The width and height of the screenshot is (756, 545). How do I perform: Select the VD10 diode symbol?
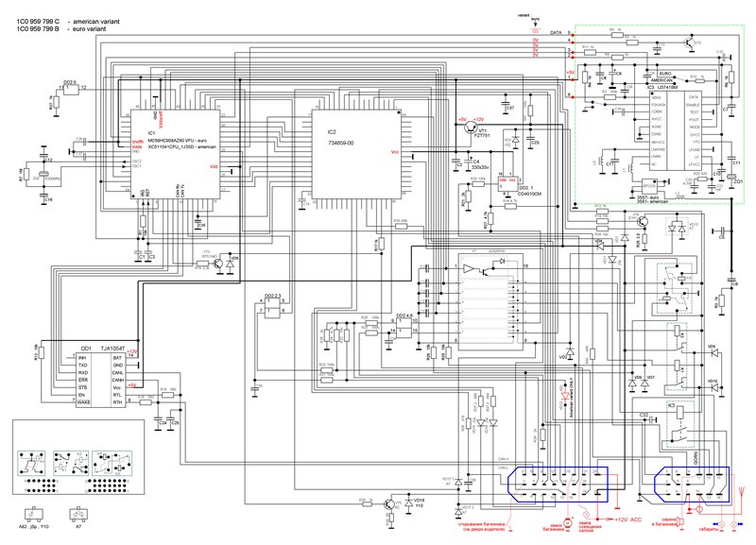(x=714, y=387)
